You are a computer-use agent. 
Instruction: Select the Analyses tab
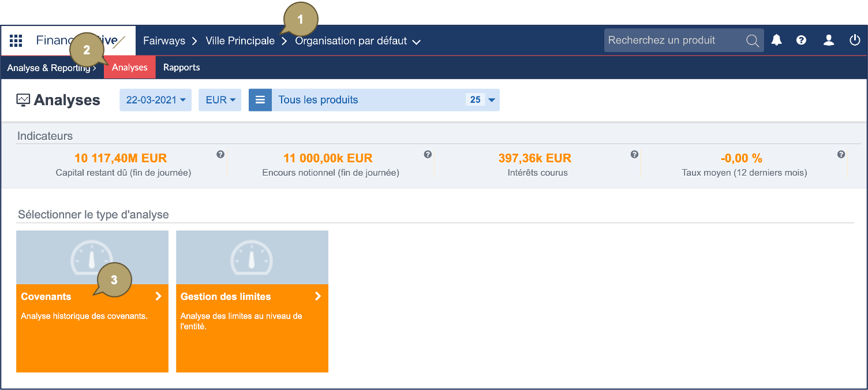point(130,68)
